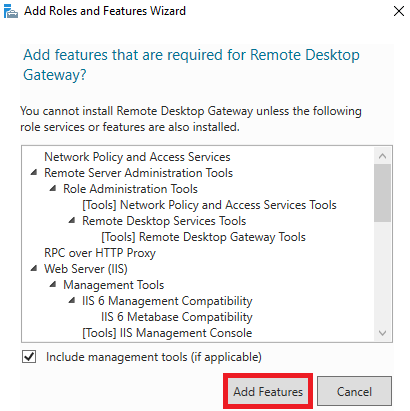Collapse Role Administration Tools node
Screen dimensions: 410x411
click(53, 189)
